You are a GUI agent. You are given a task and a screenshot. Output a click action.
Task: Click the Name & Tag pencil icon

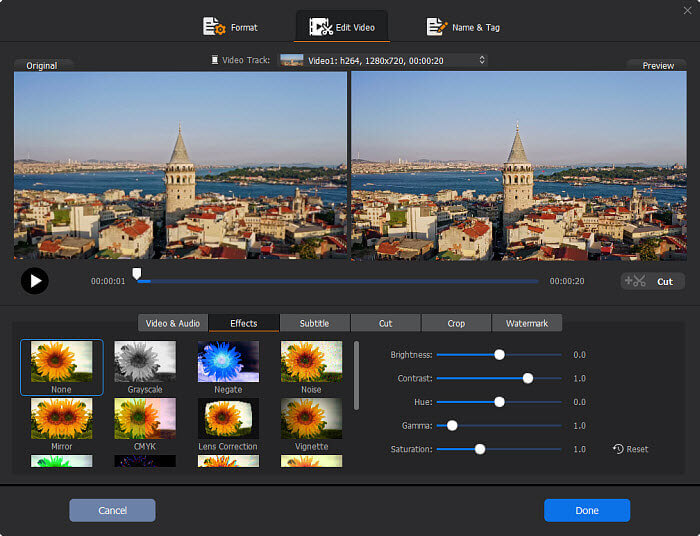(436, 27)
